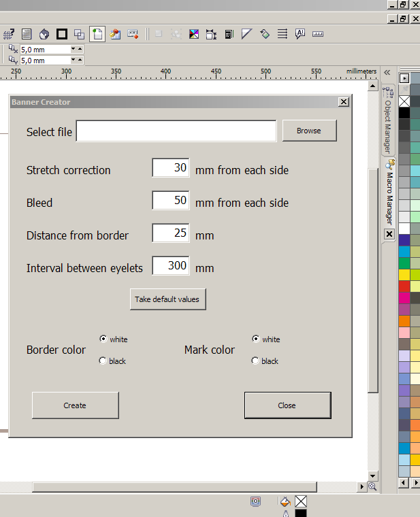Click the Stretch correction value field

[171, 167]
